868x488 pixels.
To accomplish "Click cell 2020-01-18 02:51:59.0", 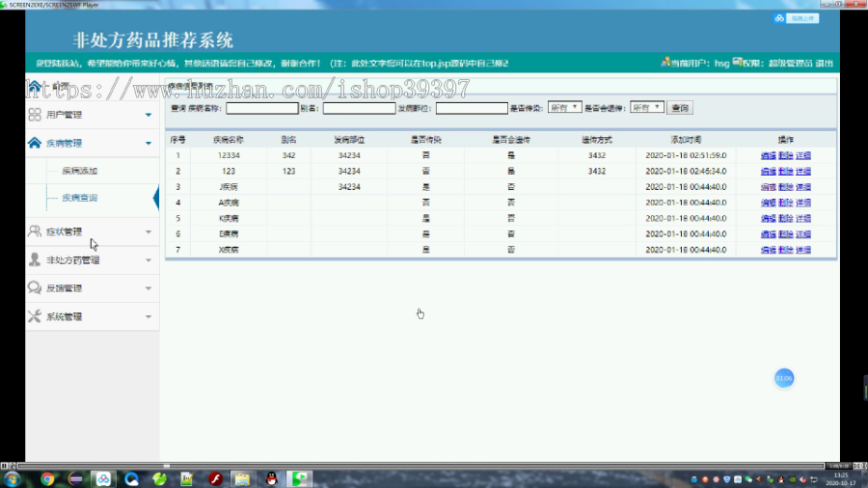I will pyautogui.click(x=686, y=155).
